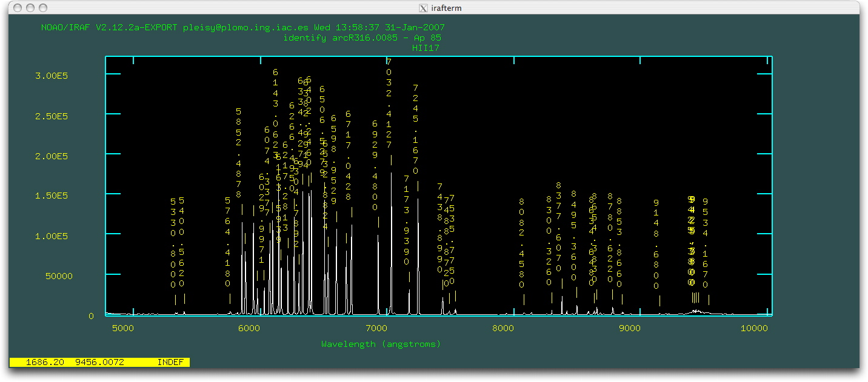Click the yellow status bar showing INDEF

(x=99, y=362)
